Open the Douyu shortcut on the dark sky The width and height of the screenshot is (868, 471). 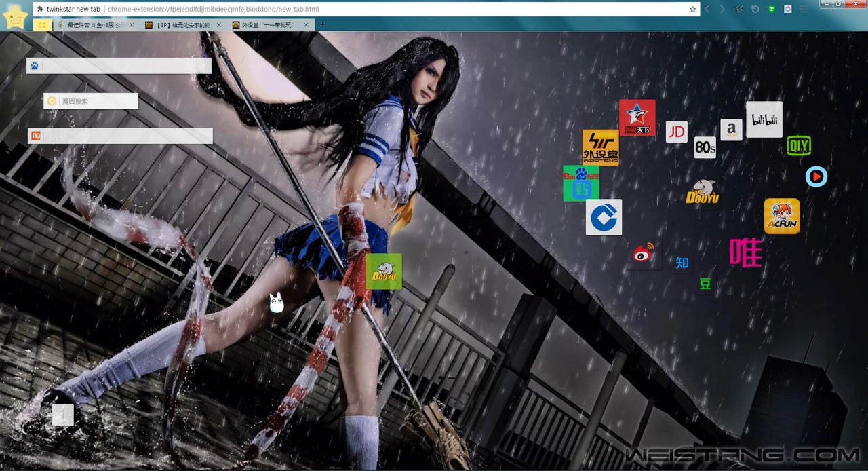[702, 191]
